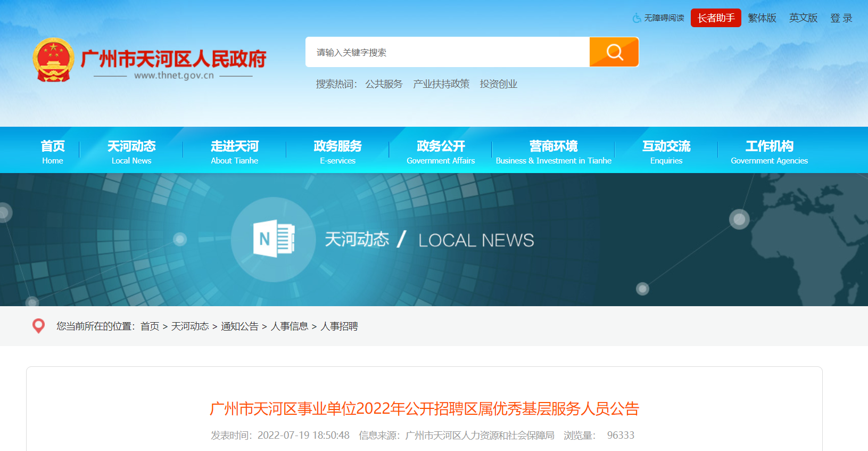Focus the keyword search input field
The width and height of the screenshot is (868, 451).
[x=448, y=52]
